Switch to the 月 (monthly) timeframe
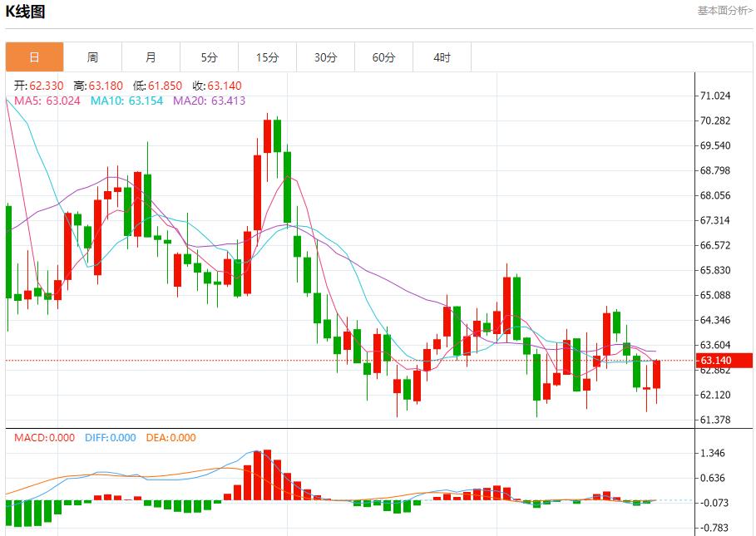Viewport: 756px width, 536px height. pyautogui.click(x=151, y=57)
